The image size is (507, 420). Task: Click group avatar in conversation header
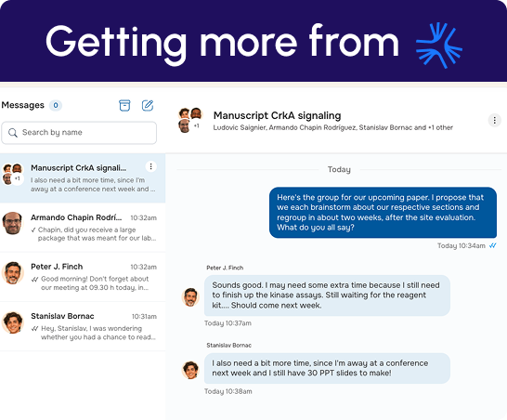click(x=190, y=120)
